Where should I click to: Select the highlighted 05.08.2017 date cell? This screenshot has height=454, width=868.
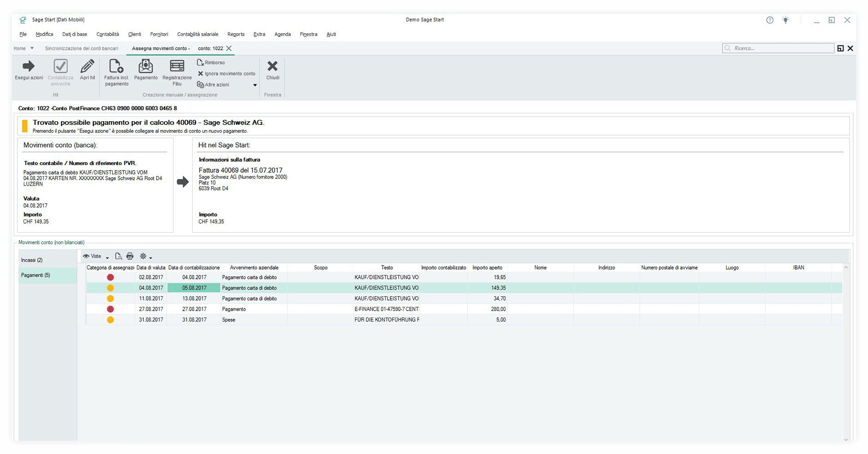click(194, 288)
